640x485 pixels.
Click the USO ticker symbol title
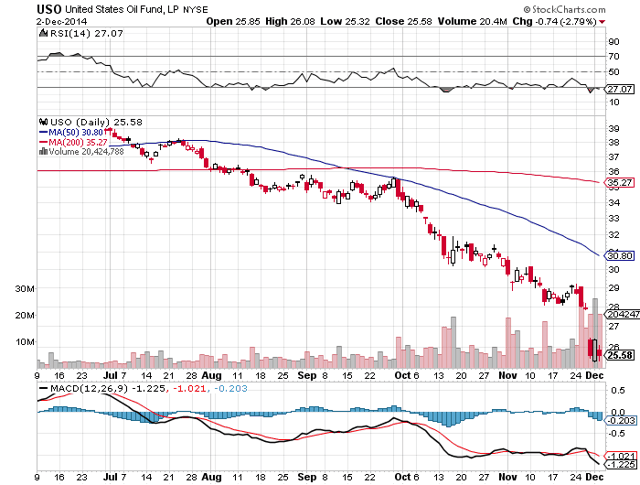pyautogui.click(x=49, y=9)
